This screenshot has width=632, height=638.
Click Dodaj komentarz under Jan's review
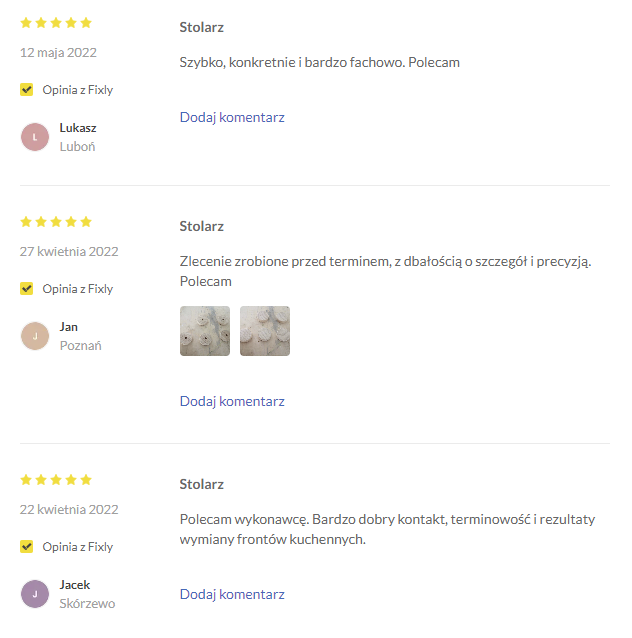coord(232,401)
